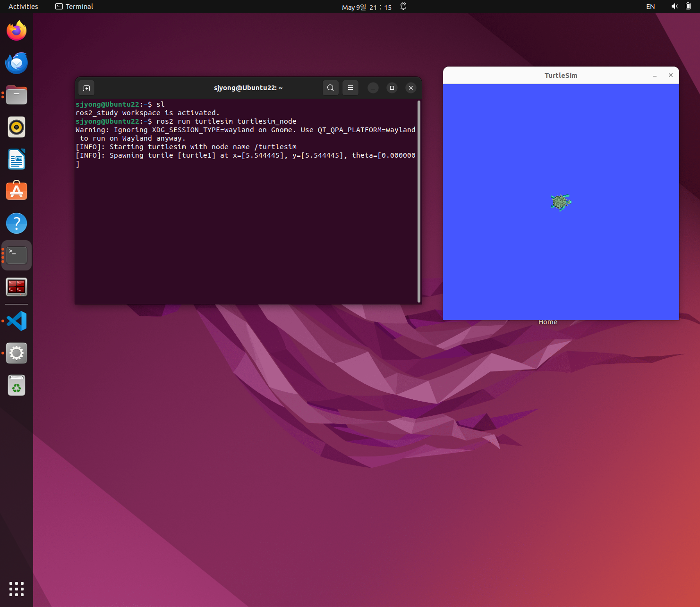Launch Rhythmbox music player
This screenshot has height=607, width=700.
17,127
